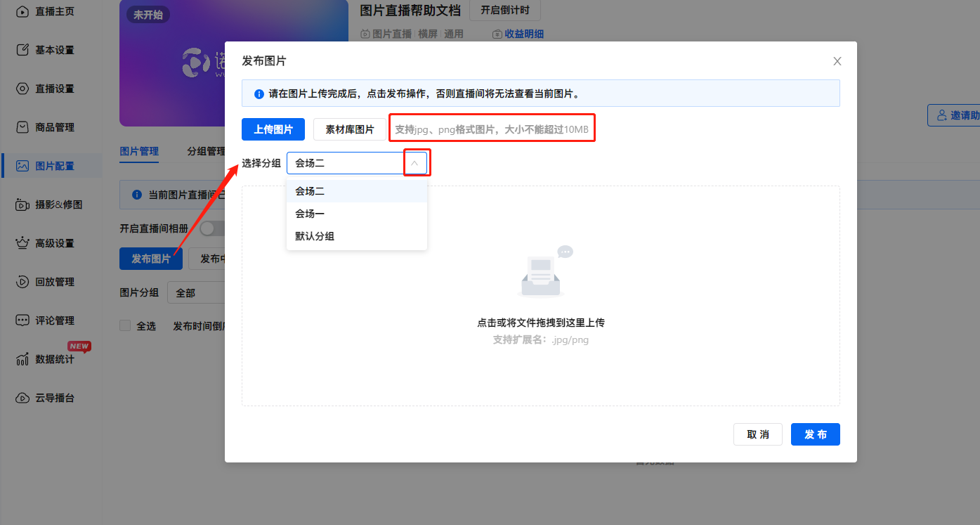Image resolution: width=980 pixels, height=525 pixels.
Task: Click the 云导播台 cloud icon
Action: click(22, 398)
